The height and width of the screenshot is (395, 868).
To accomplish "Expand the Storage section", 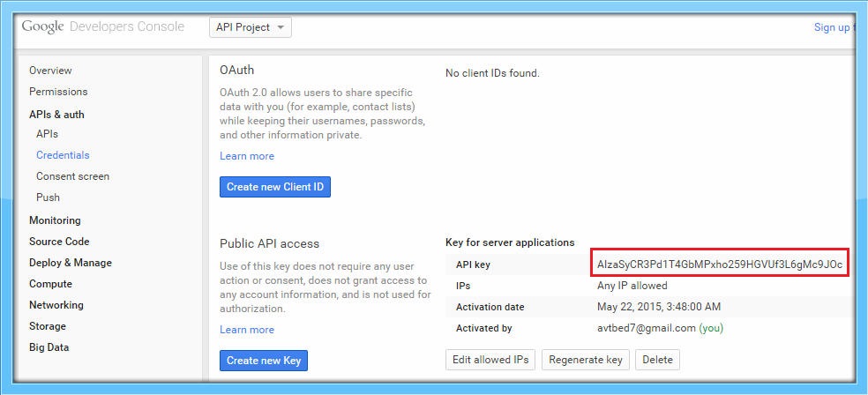I will pos(48,326).
